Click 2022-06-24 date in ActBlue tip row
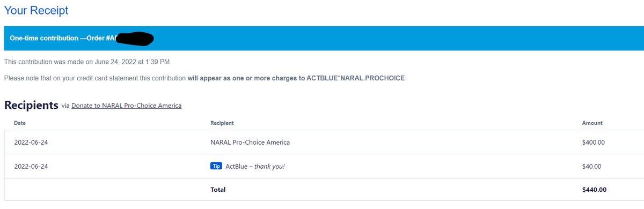 [x=31, y=167]
